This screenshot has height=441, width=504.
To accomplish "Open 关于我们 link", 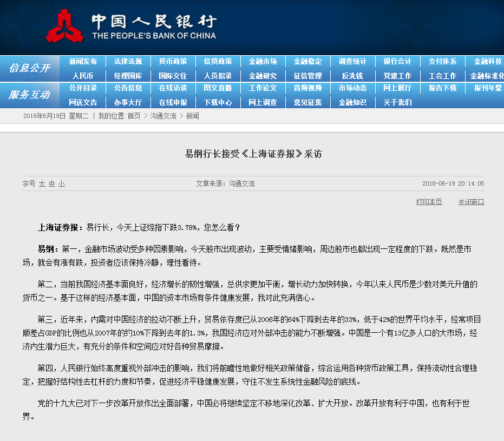I will coord(397,102).
